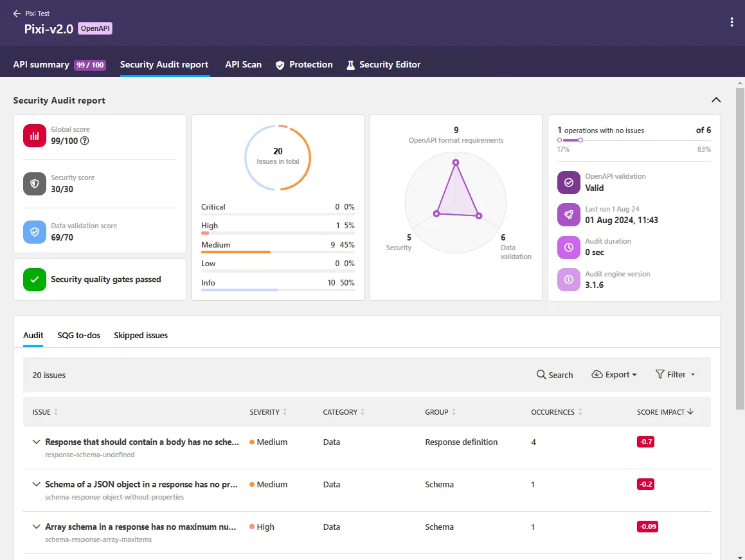Click the Global score bar chart icon
745x560 pixels.
34,136
